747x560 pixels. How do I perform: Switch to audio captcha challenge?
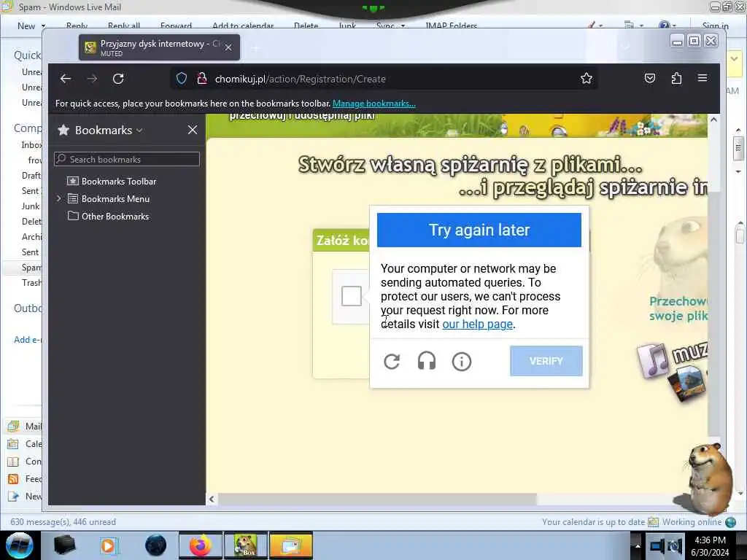(x=426, y=362)
